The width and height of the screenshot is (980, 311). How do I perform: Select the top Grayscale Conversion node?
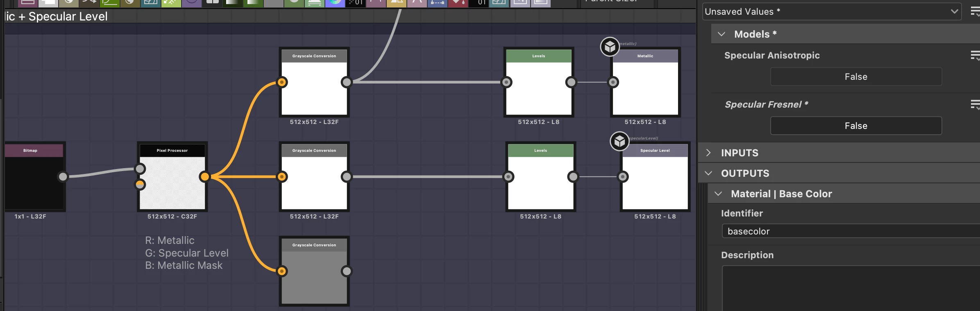pyautogui.click(x=314, y=82)
